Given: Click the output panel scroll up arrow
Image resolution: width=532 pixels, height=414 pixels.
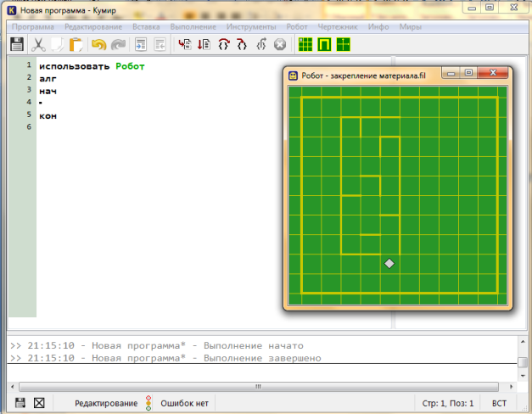Looking at the screenshot, I should (x=523, y=342).
